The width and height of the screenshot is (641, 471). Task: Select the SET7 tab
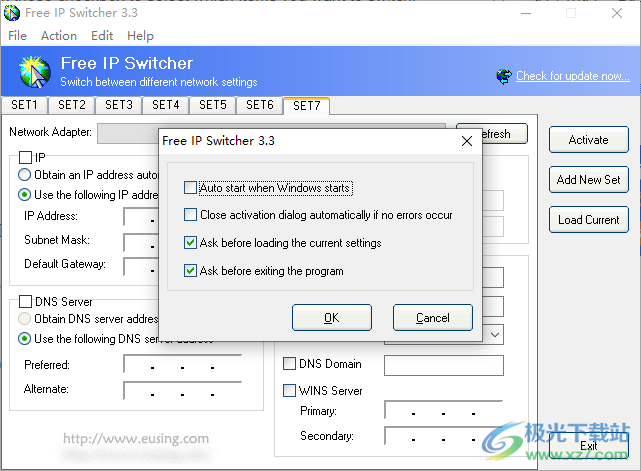click(307, 106)
